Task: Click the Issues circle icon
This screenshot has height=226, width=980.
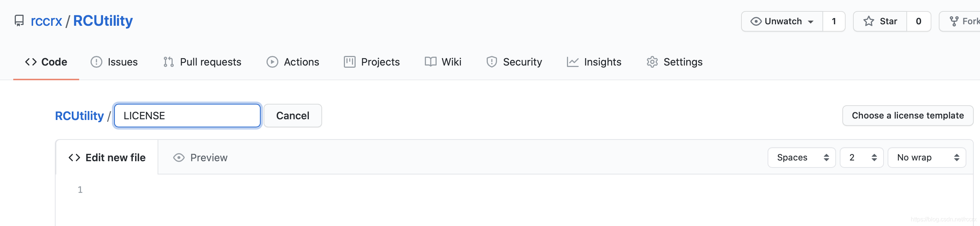Action: (x=96, y=61)
